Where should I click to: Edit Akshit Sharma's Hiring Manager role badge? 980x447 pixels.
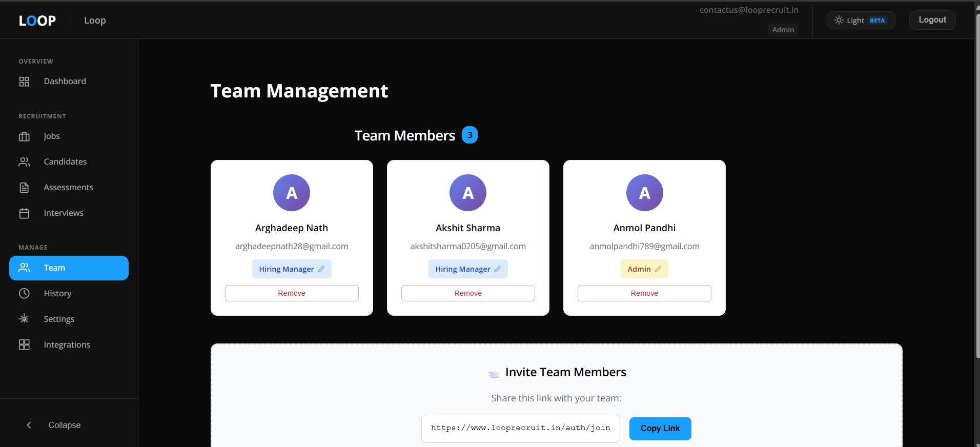coord(468,269)
